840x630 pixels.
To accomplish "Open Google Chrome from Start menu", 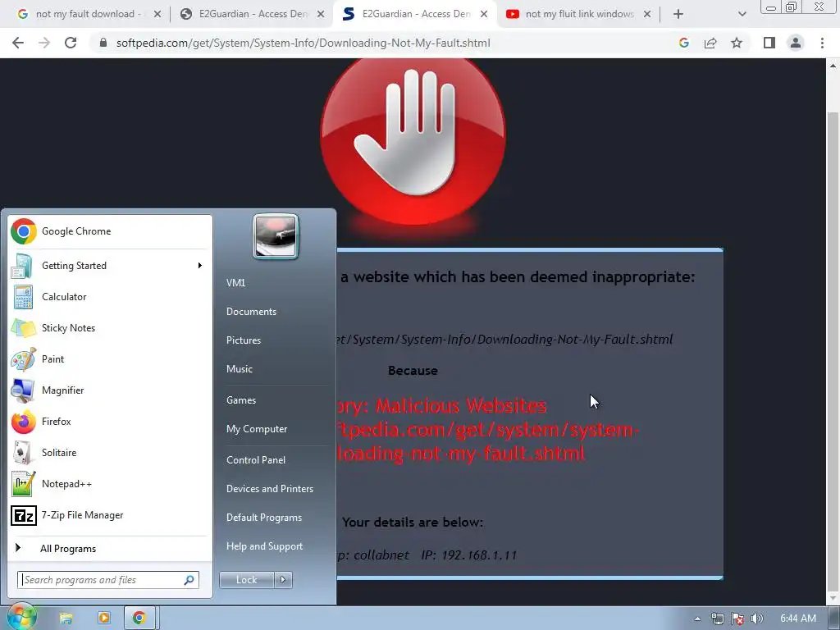I will (x=110, y=231).
